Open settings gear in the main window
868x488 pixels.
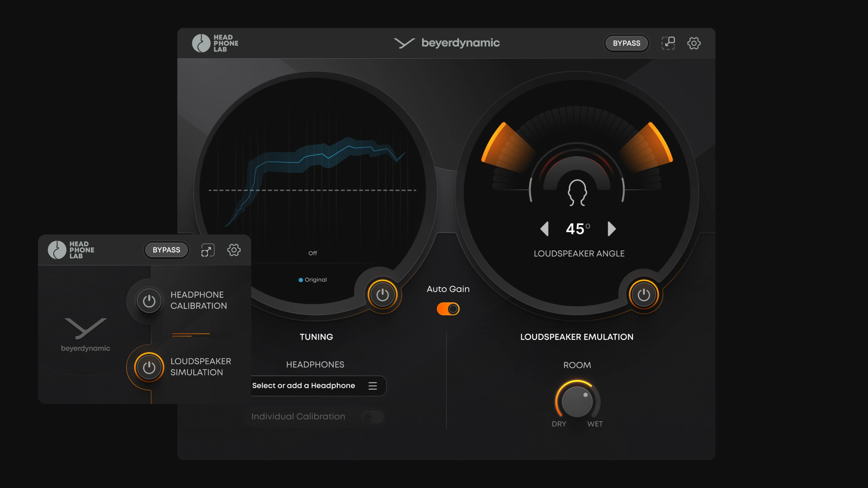694,43
